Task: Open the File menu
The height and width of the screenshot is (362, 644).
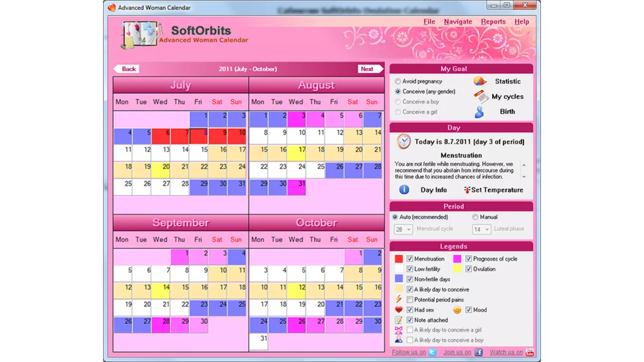Action: (x=429, y=22)
